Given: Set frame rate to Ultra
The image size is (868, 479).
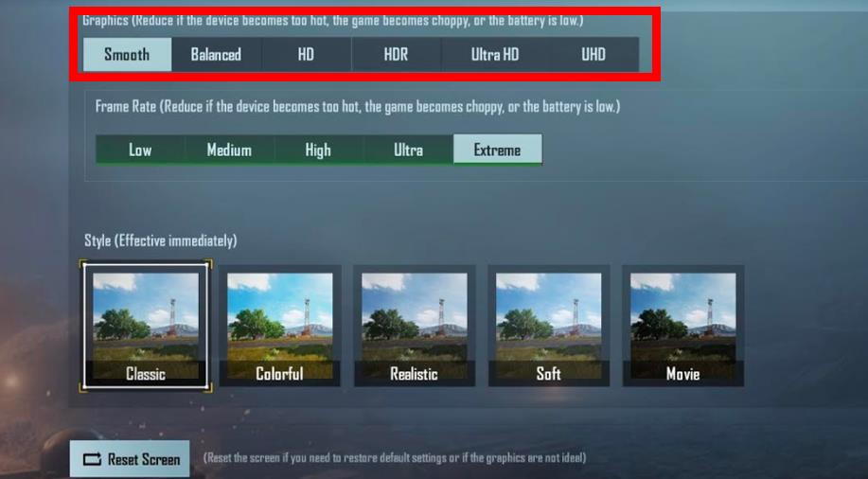Looking at the screenshot, I should click(409, 150).
